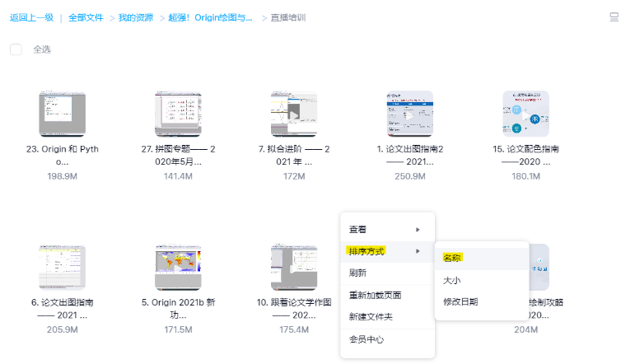This screenshot has height=364, width=621.
Task: Click 返回上一级 to go back
Action: 32,17
